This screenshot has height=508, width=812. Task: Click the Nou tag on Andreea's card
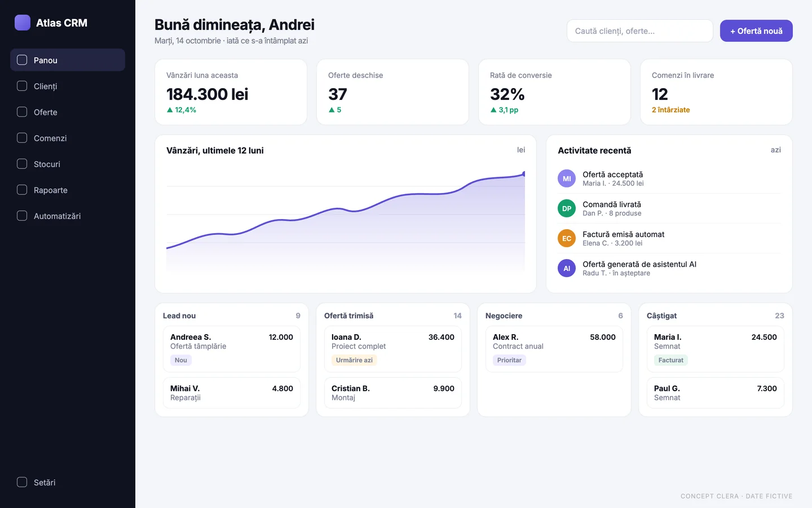point(181,360)
